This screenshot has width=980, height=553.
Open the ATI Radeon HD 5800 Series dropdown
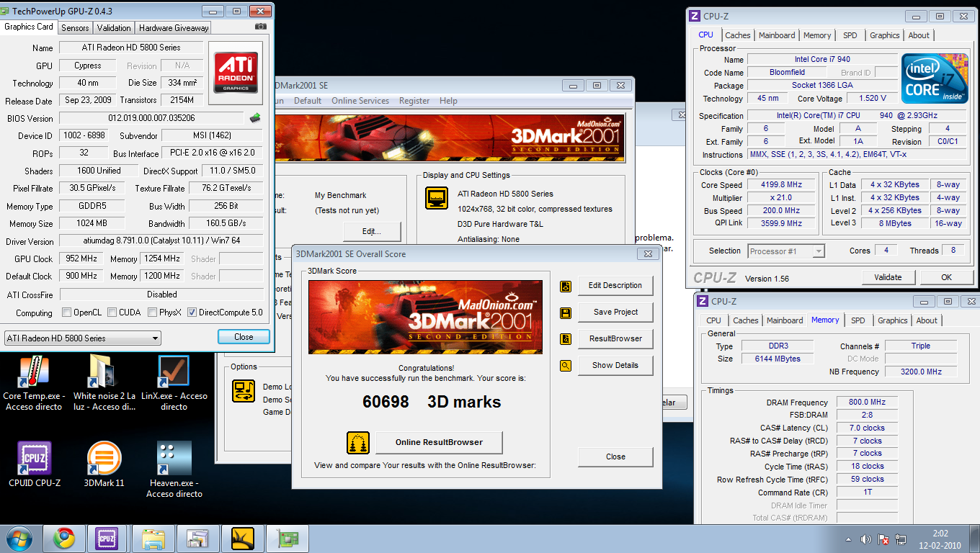coord(83,338)
